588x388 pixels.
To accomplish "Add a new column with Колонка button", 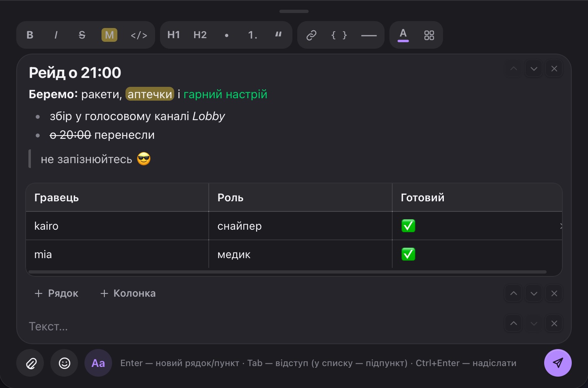I will (x=128, y=293).
